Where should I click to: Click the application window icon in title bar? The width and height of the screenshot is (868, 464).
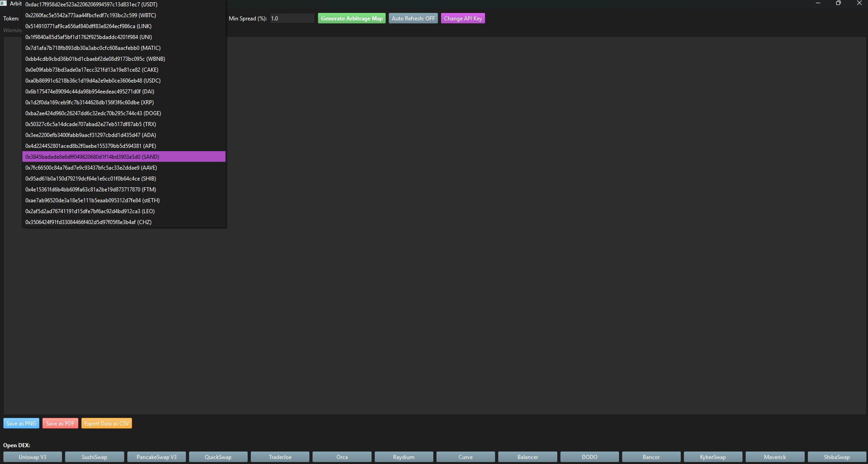click(x=4, y=3)
